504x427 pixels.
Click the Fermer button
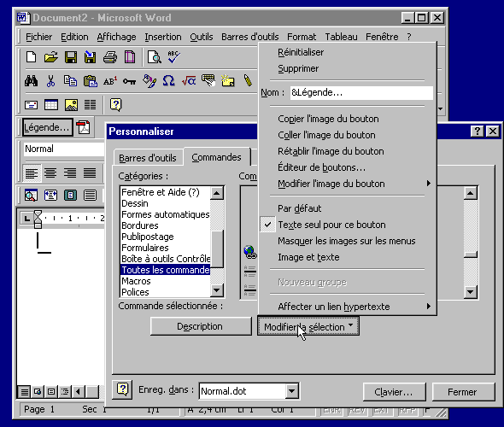[x=463, y=392]
